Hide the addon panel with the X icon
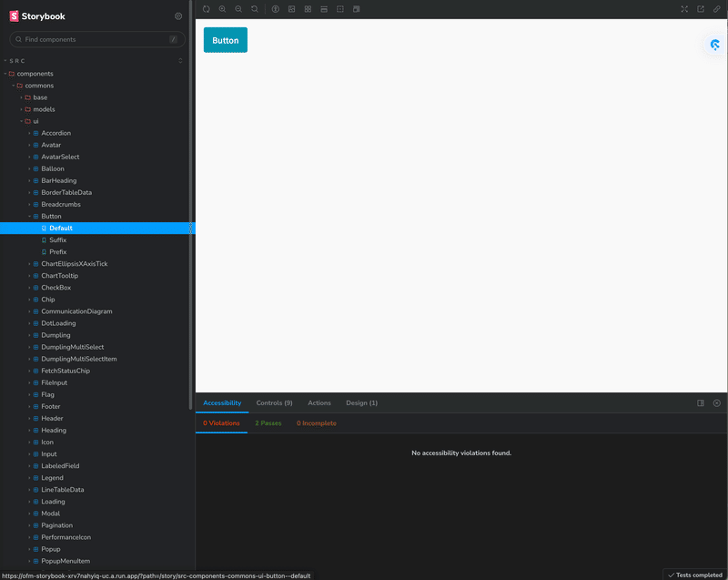The width and height of the screenshot is (728, 580). coord(717,403)
